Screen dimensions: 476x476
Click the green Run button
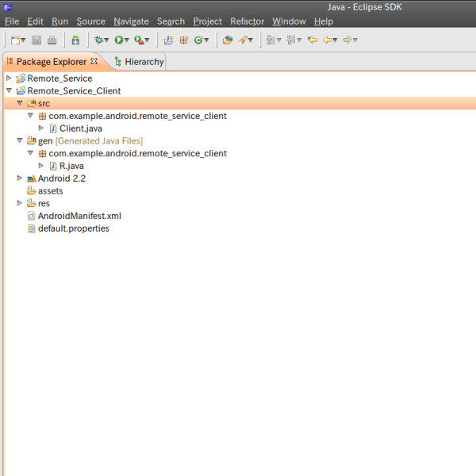click(x=119, y=40)
